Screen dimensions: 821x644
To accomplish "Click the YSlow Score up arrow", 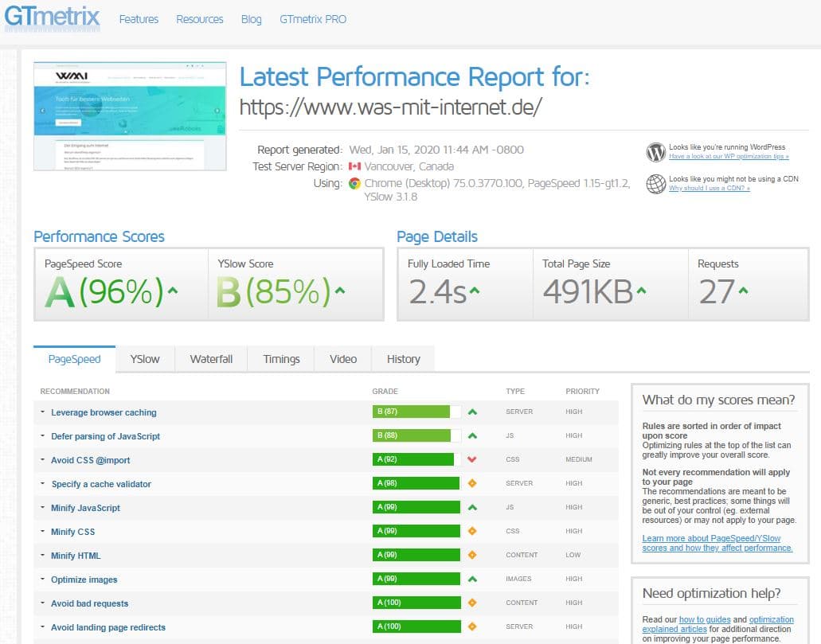I will 340,290.
